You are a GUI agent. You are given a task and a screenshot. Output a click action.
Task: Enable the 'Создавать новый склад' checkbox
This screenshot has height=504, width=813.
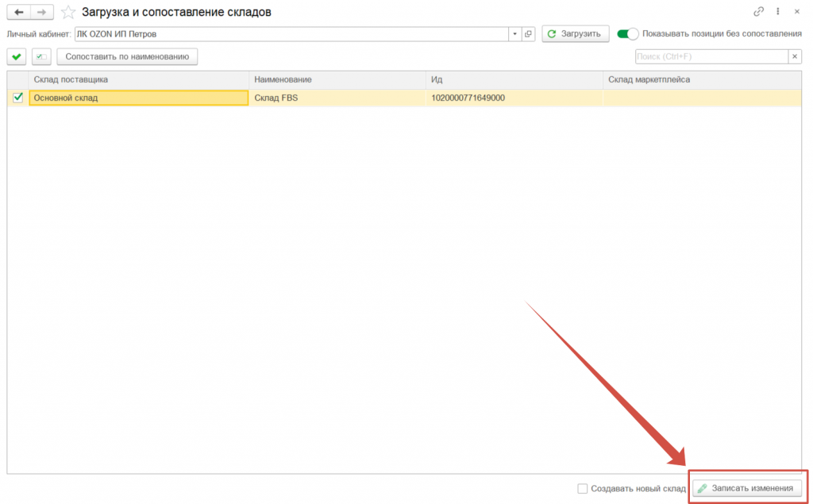583,488
